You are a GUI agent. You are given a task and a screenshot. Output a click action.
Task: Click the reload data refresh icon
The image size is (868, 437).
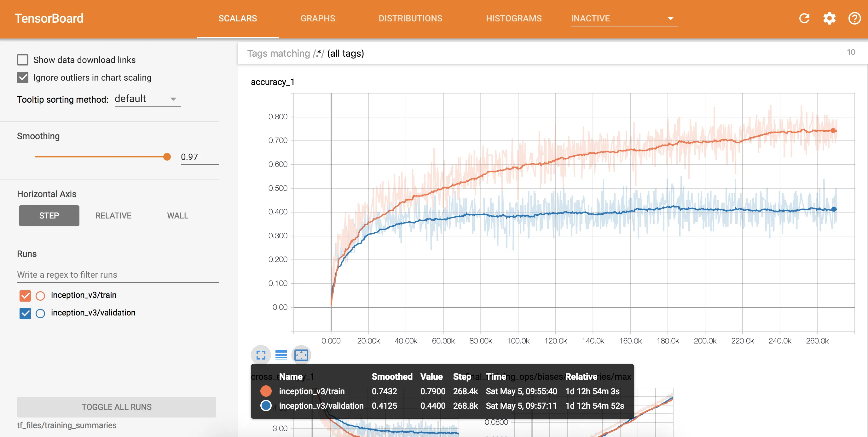804,18
